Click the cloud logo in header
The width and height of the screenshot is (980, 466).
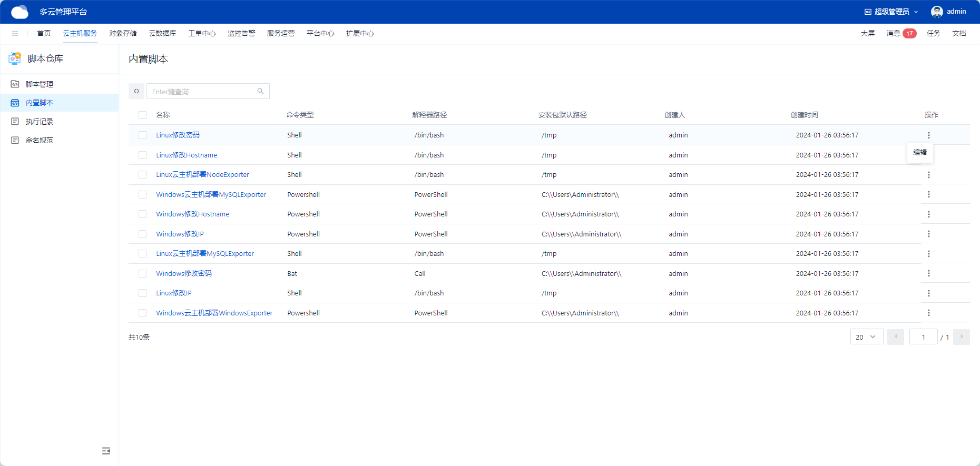19,12
